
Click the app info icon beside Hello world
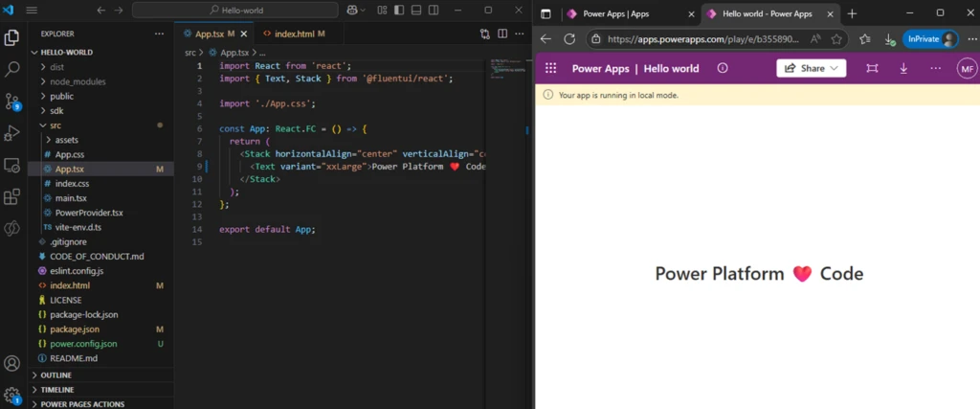(x=723, y=68)
